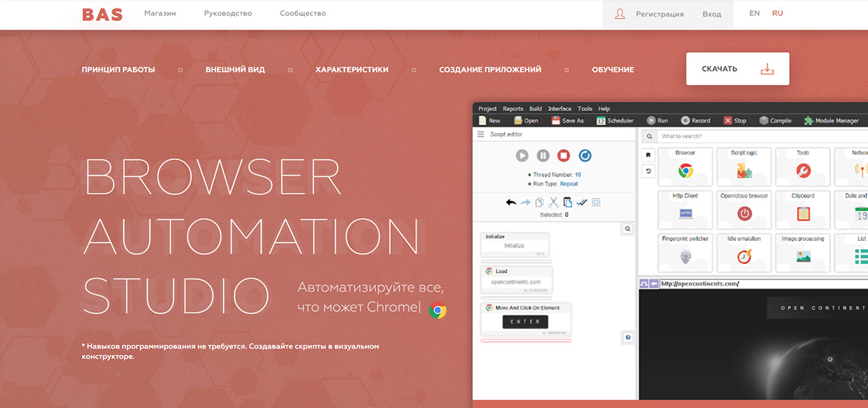Click the Chrome logo next to tagline
This screenshot has width=868, height=408.
tap(438, 310)
